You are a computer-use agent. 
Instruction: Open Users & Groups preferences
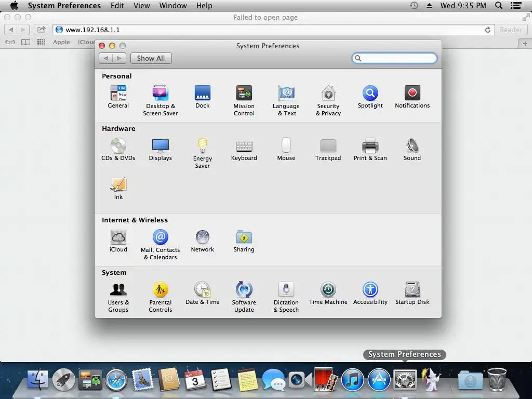[x=118, y=297]
